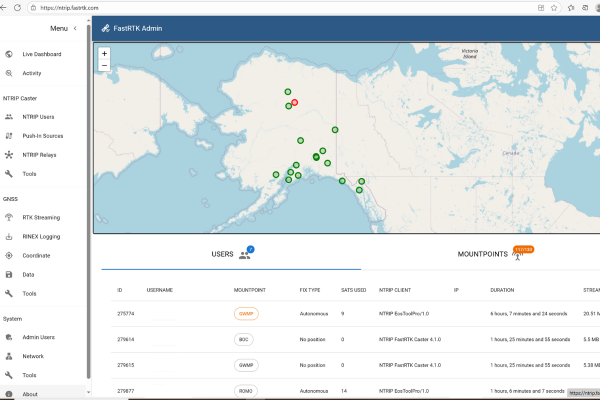Click the wrench icon under GNSS section

click(9, 294)
